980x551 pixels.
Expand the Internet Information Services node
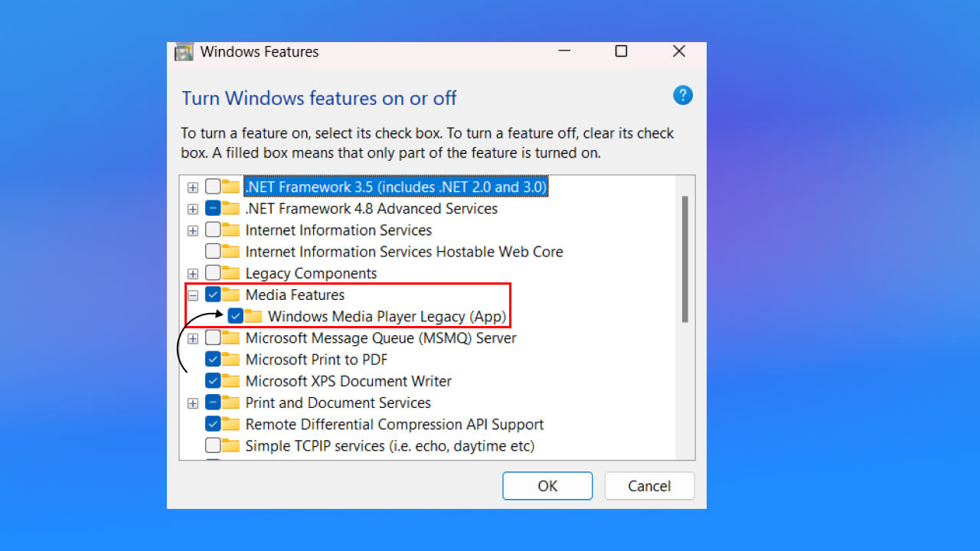(x=193, y=230)
